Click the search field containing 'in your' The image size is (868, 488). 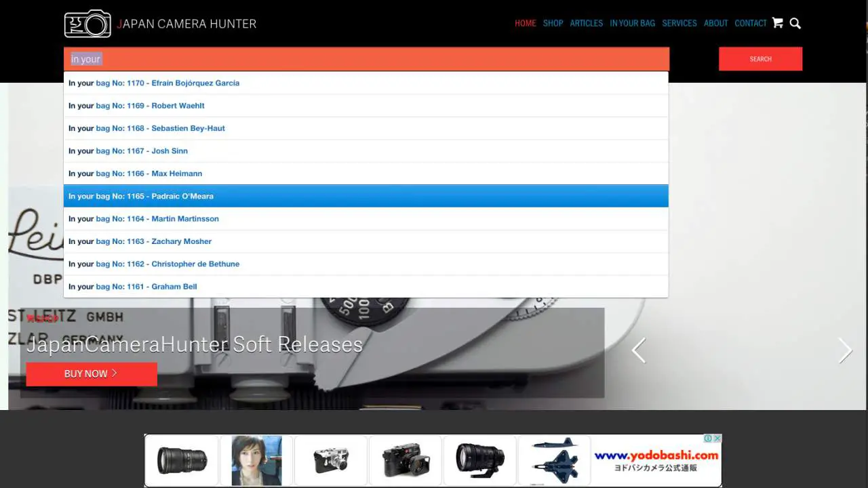point(366,59)
